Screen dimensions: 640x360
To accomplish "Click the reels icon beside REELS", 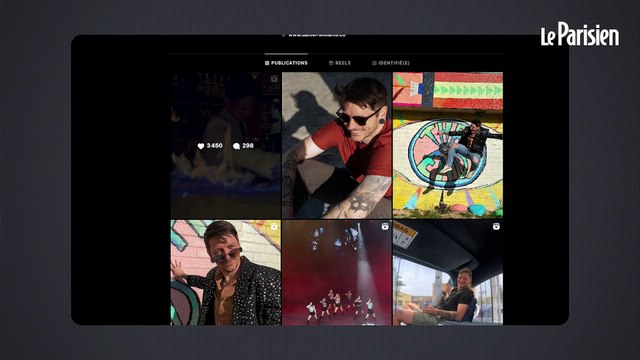I will pyautogui.click(x=331, y=63).
